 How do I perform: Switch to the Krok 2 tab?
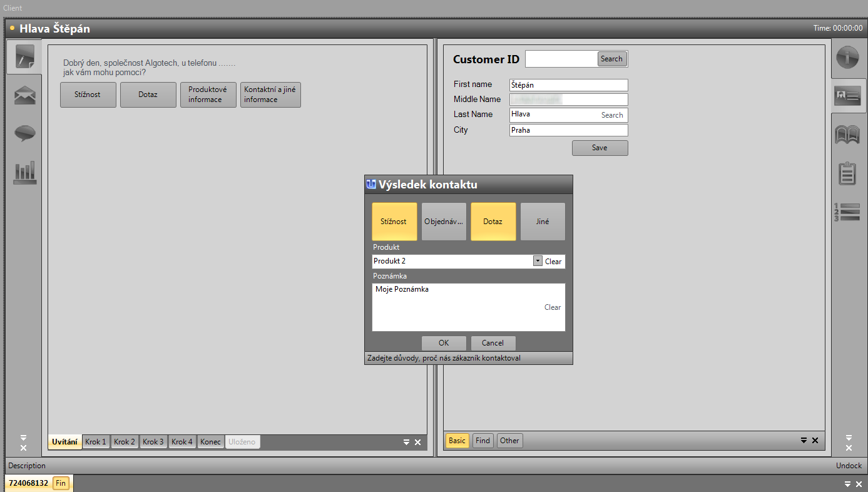[125, 442]
